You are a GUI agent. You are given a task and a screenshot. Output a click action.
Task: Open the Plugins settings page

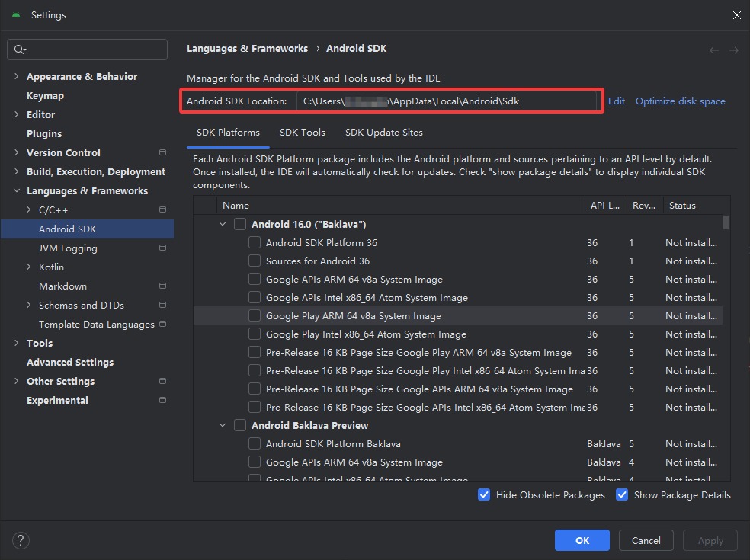[44, 133]
